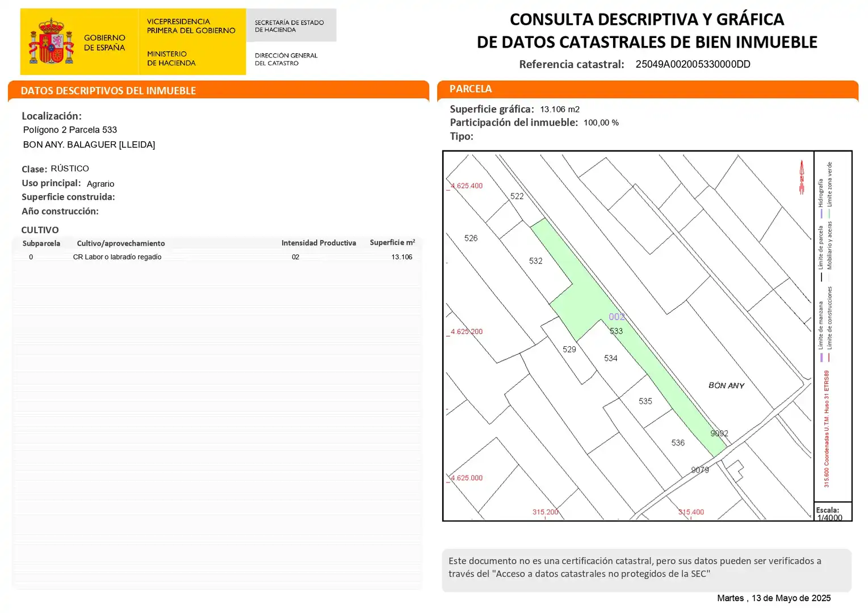The height and width of the screenshot is (613, 868).
Task: Click the 'Año construcción:' label
Action: (x=60, y=211)
